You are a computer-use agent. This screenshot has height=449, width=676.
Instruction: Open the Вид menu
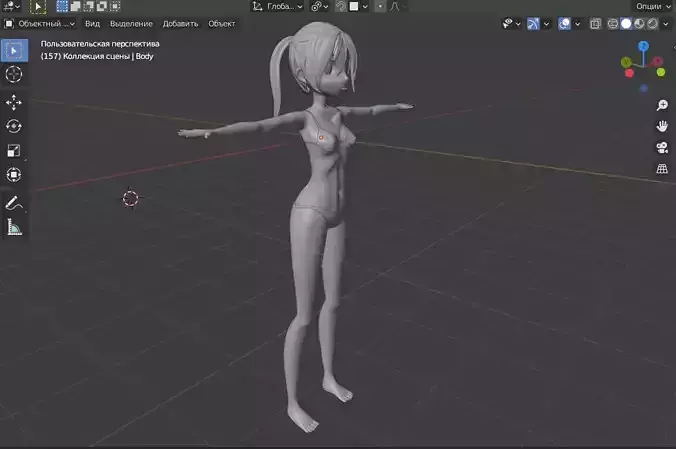tap(92, 24)
